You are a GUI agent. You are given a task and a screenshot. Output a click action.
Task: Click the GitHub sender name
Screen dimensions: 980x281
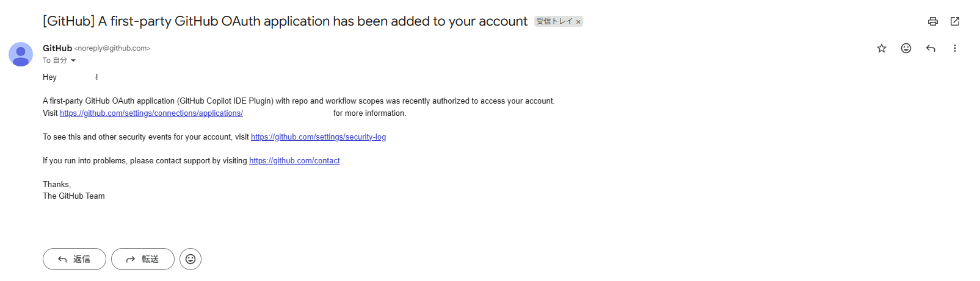57,48
